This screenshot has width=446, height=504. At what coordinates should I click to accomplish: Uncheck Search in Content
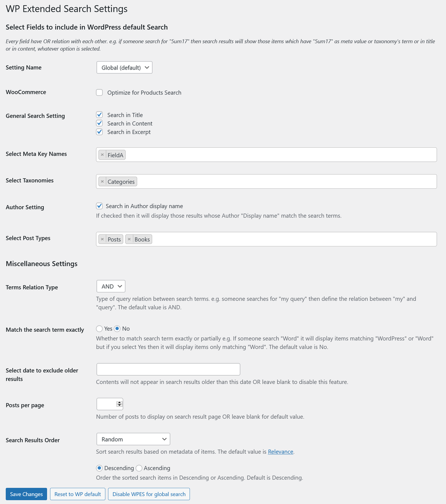tap(99, 123)
